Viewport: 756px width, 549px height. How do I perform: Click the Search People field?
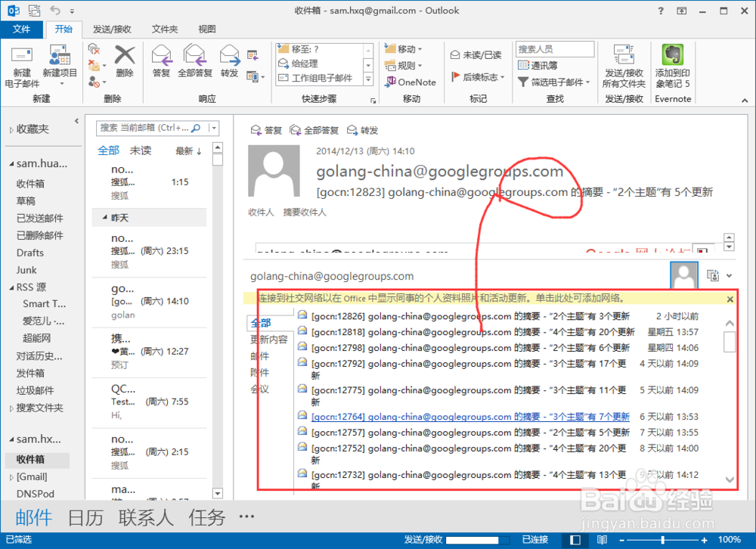tap(555, 48)
